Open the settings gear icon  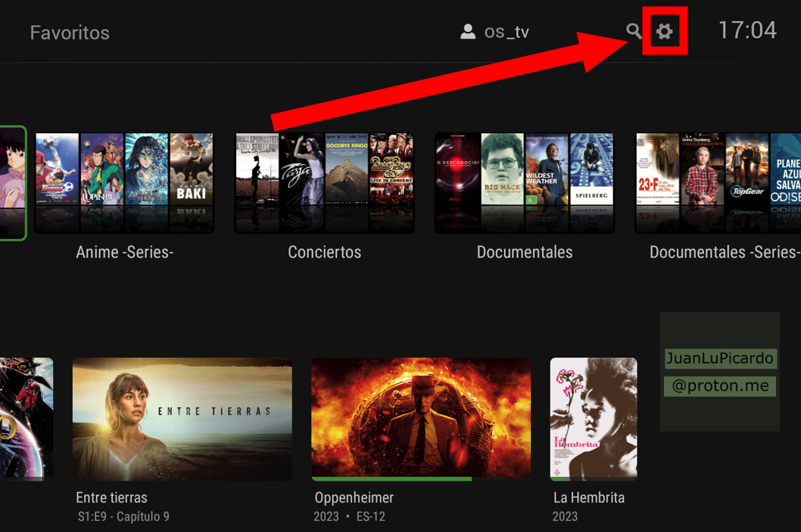pyautogui.click(x=664, y=31)
